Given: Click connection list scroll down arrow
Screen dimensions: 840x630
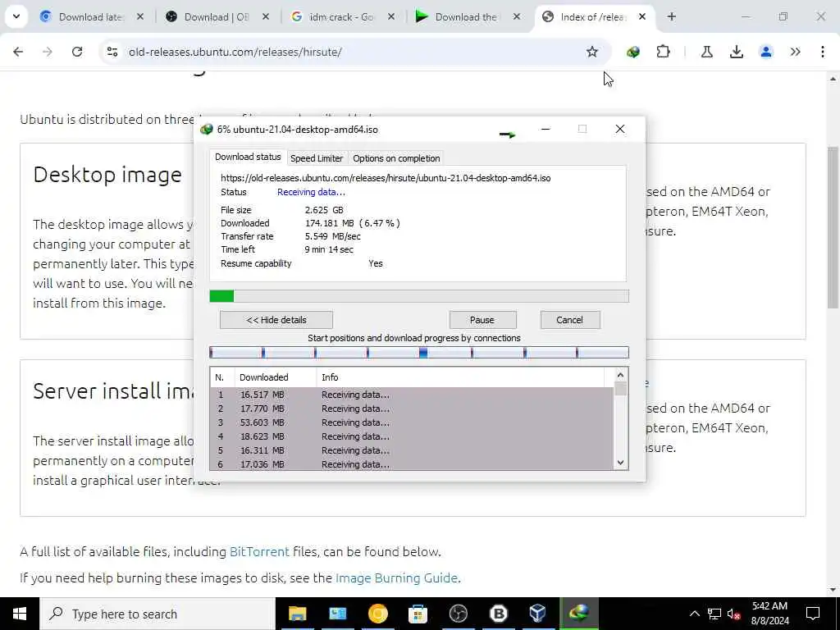Looking at the screenshot, I should click(x=620, y=463).
